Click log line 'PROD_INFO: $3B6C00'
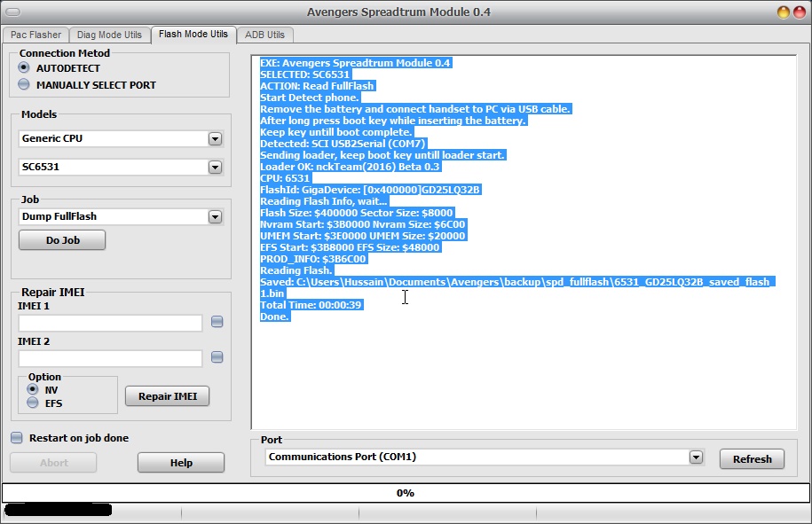 (x=313, y=259)
